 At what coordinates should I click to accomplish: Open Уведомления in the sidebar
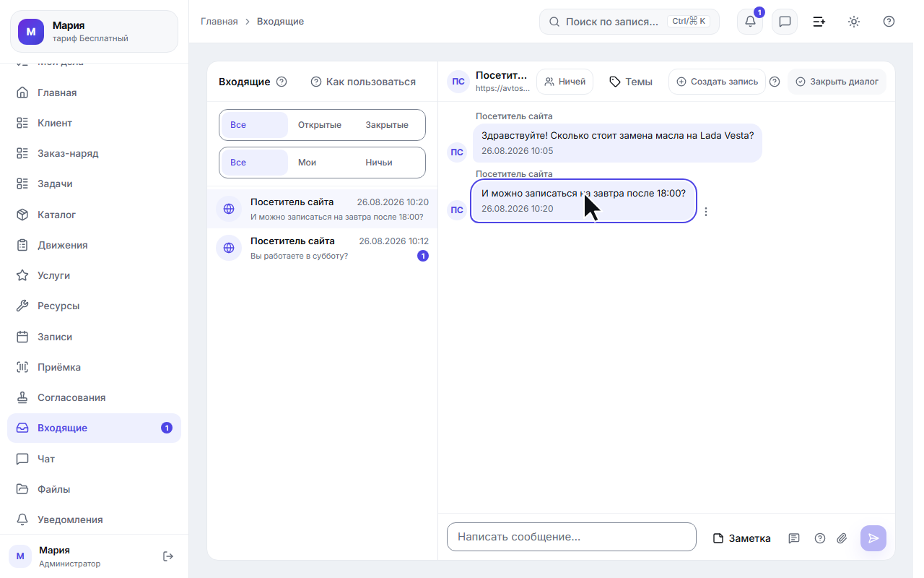(94, 519)
